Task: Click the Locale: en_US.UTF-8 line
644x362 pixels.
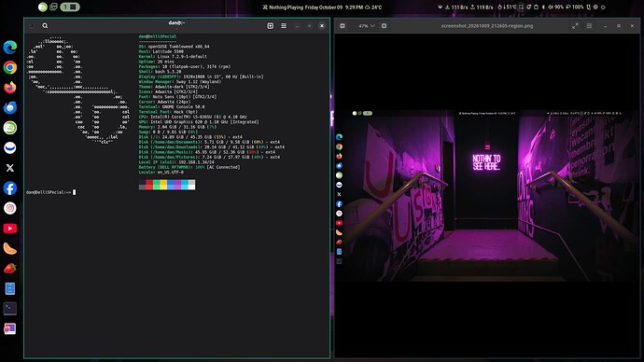Action: click(x=161, y=172)
